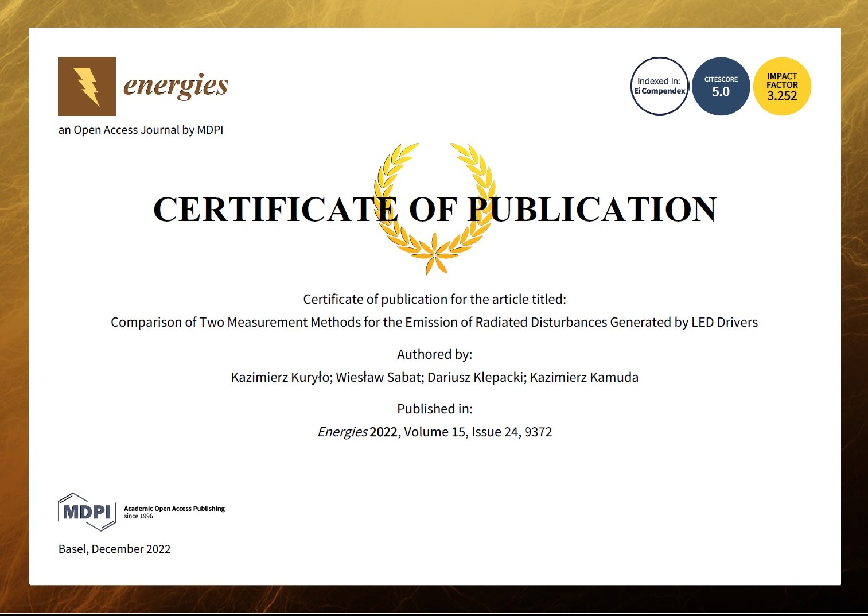Click the MDPI hexagon logo

pos(87,511)
